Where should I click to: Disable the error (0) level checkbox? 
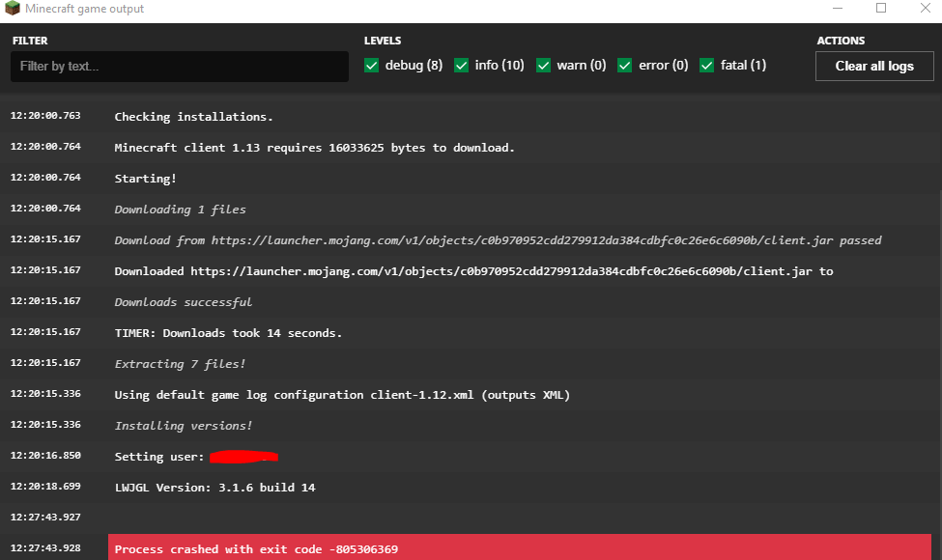[625, 66]
